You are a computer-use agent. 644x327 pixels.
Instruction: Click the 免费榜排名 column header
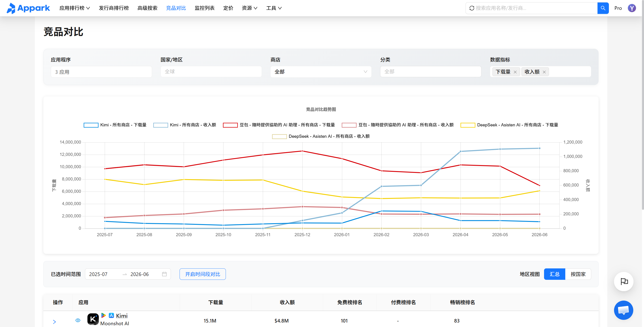tap(350, 302)
